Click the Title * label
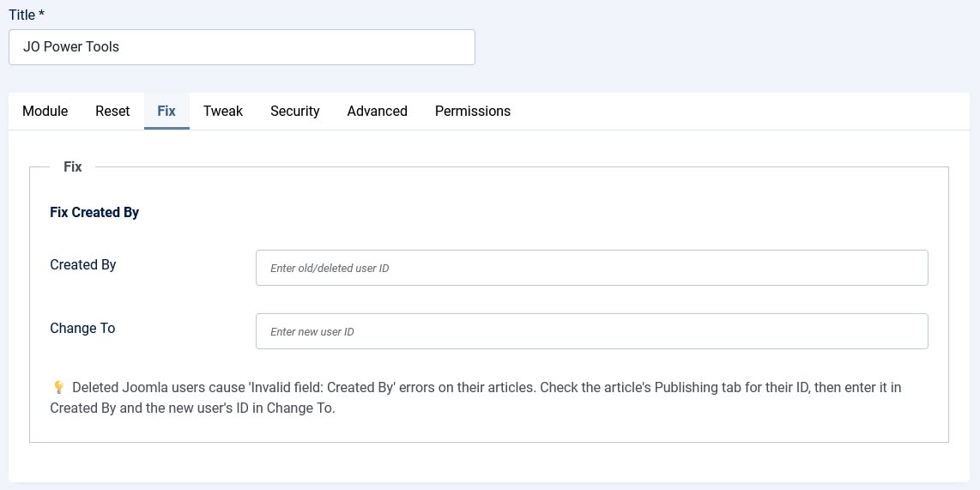 (x=27, y=15)
